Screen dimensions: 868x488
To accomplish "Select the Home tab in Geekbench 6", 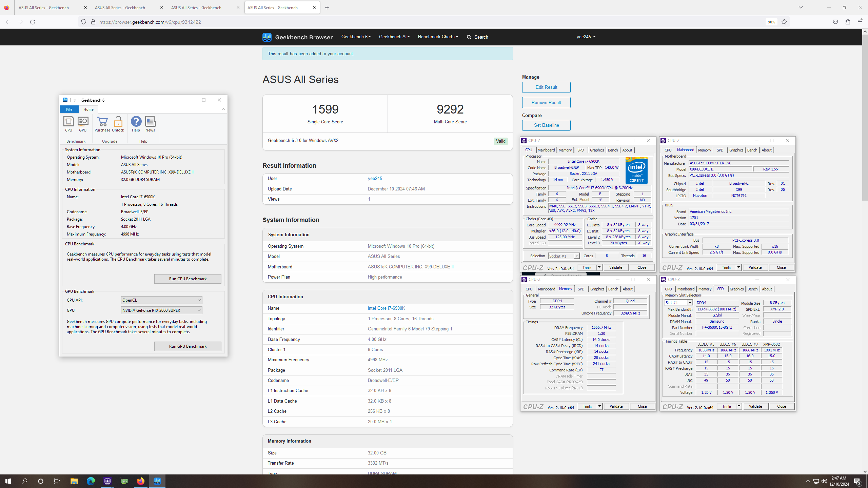I will coord(88,109).
